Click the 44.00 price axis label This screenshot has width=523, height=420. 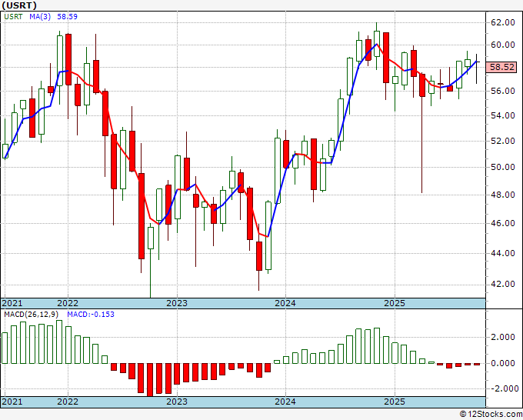coord(503,253)
